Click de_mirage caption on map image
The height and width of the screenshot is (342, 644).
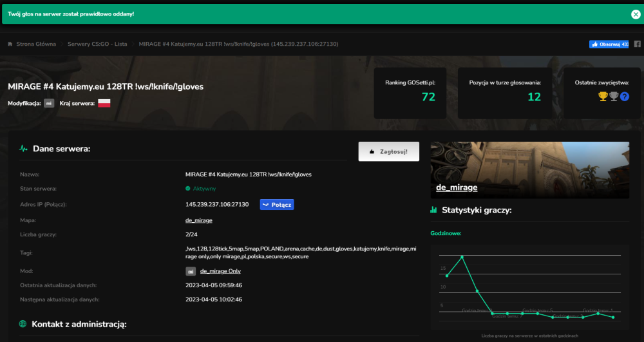click(457, 187)
